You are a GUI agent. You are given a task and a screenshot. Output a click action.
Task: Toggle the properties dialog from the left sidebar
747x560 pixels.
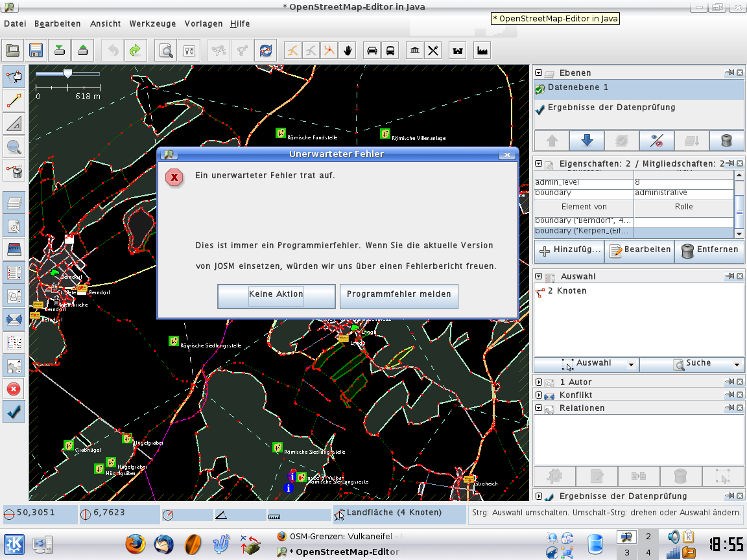(14, 226)
